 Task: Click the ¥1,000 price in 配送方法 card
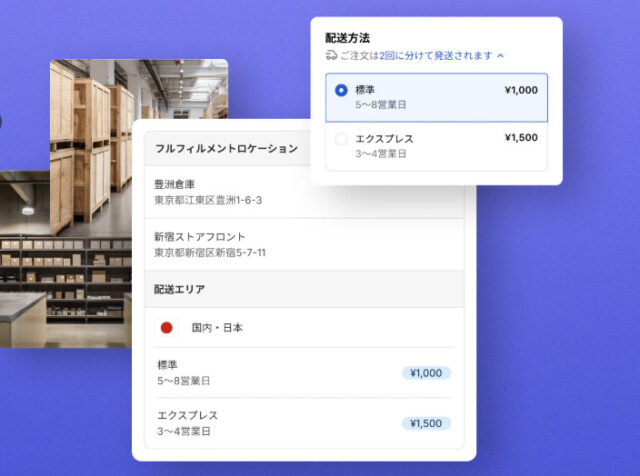tap(521, 90)
